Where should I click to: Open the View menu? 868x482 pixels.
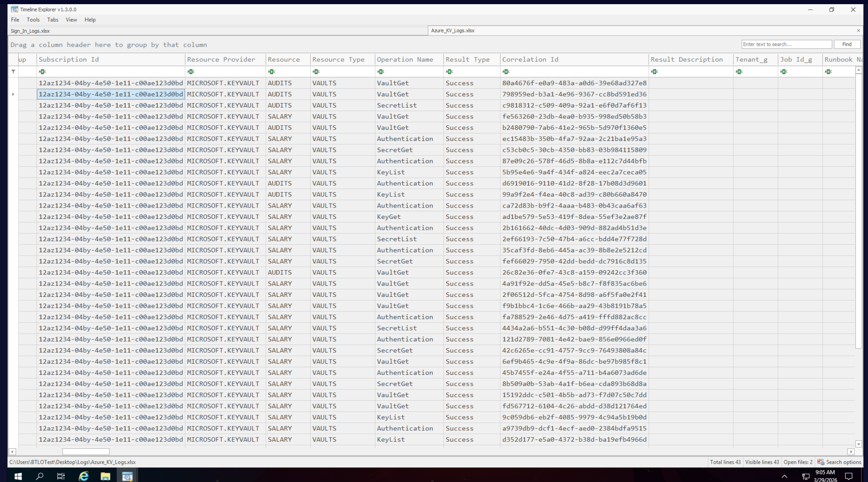tap(71, 20)
